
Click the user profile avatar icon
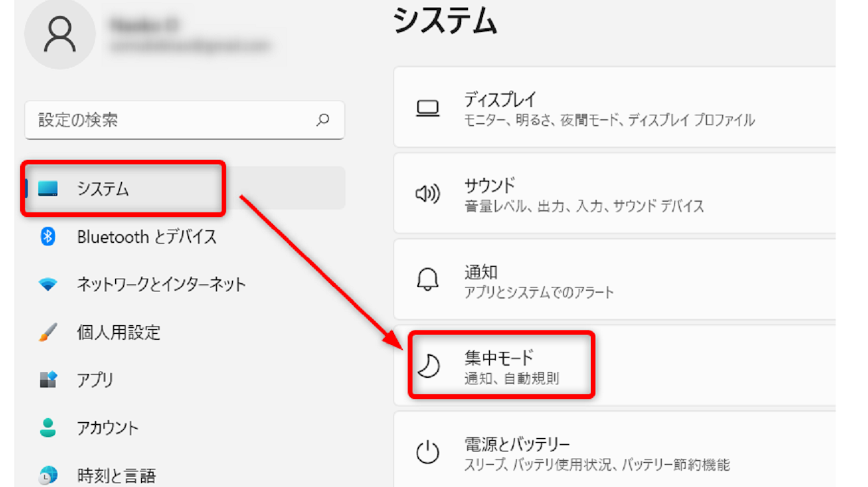(x=60, y=35)
